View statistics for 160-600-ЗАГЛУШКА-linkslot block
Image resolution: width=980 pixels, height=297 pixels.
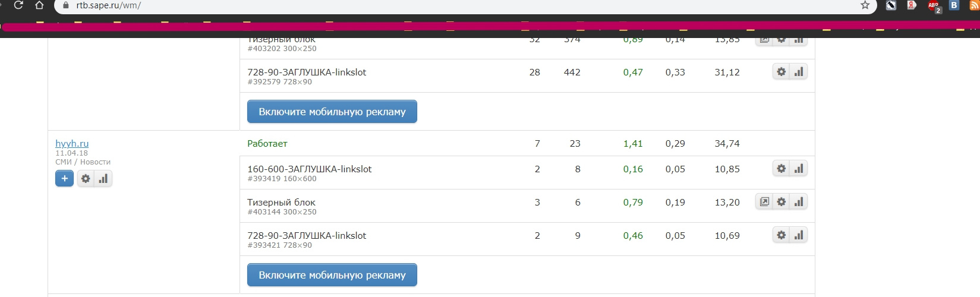[799, 169]
